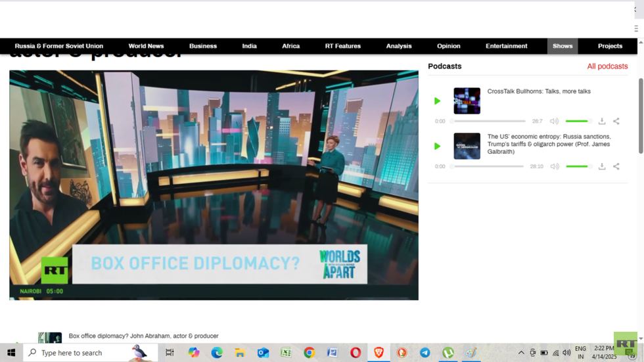Open the Windows Start menu

[11, 353]
